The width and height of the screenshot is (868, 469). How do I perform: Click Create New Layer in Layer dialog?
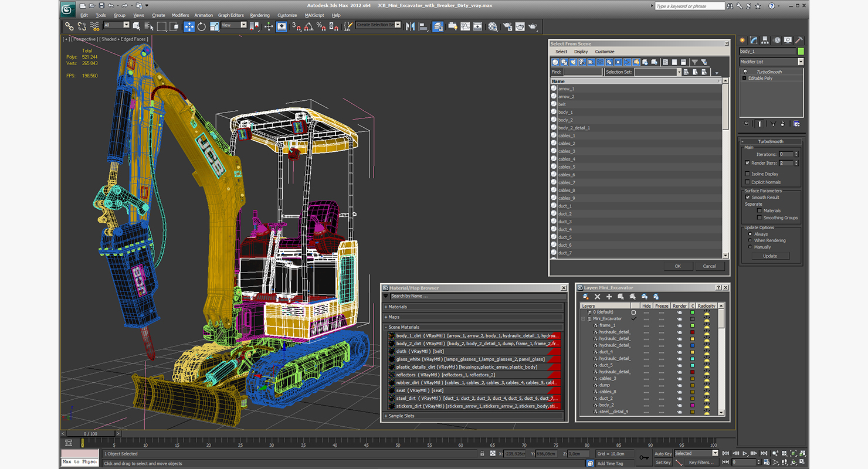tap(585, 297)
